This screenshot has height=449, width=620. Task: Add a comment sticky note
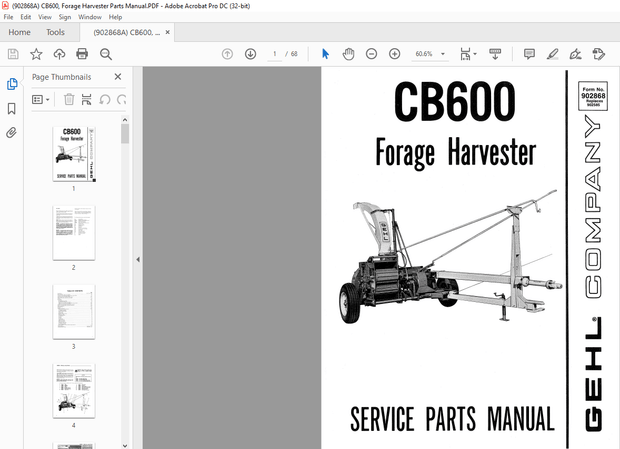click(529, 54)
